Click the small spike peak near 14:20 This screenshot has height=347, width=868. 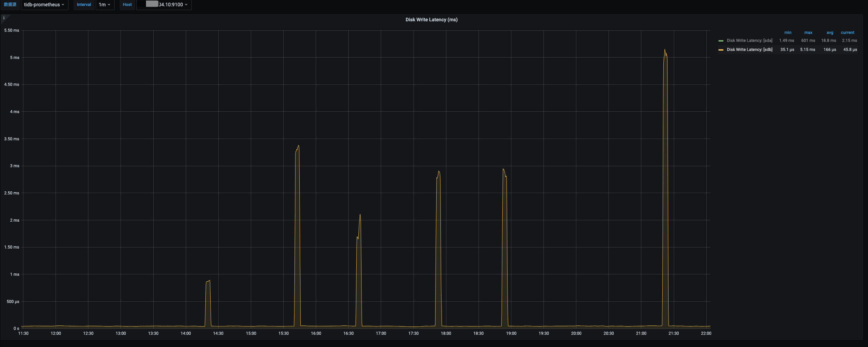[209, 280]
